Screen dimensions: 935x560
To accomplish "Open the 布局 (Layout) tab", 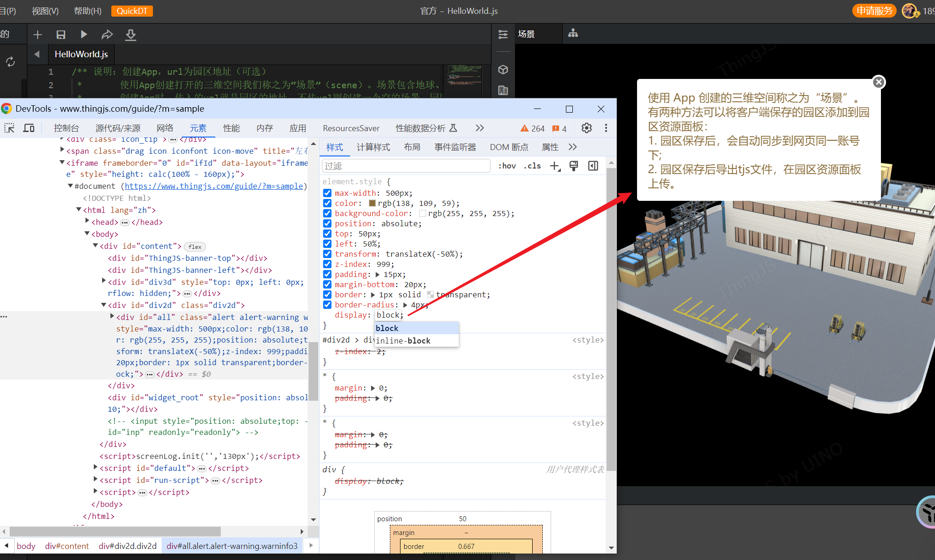I will tap(412, 147).
